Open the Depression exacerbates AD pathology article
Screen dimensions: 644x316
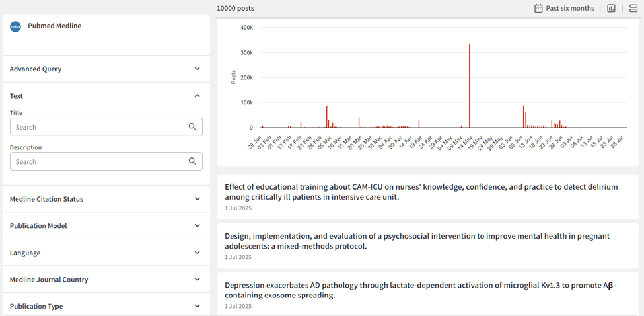coord(419,290)
